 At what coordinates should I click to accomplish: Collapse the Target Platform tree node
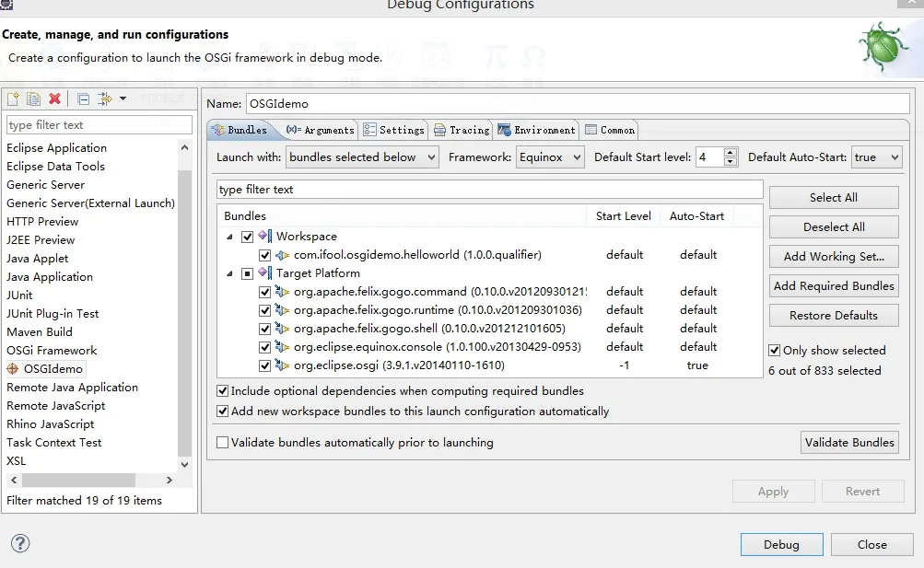click(x=229, y=273)
